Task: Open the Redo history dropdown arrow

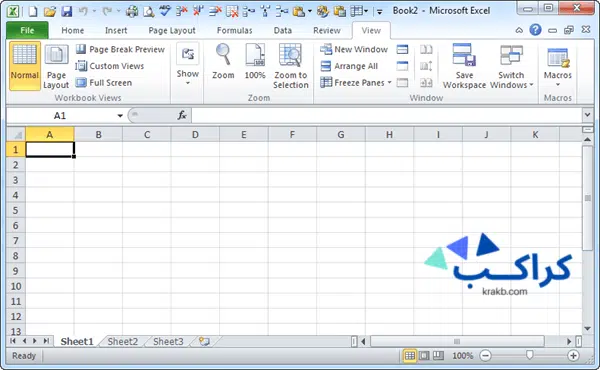Action: click(x=119, y=11)
